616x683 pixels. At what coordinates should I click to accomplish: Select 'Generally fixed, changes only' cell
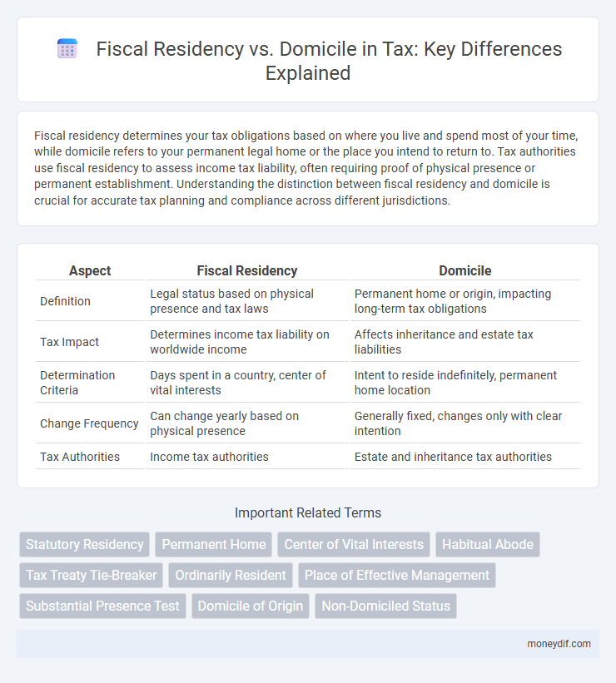tap(464, 423)
